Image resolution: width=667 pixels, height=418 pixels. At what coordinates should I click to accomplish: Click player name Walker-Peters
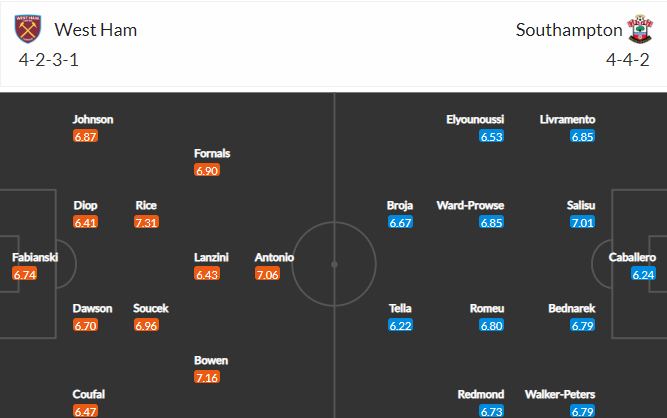point(560,394)
